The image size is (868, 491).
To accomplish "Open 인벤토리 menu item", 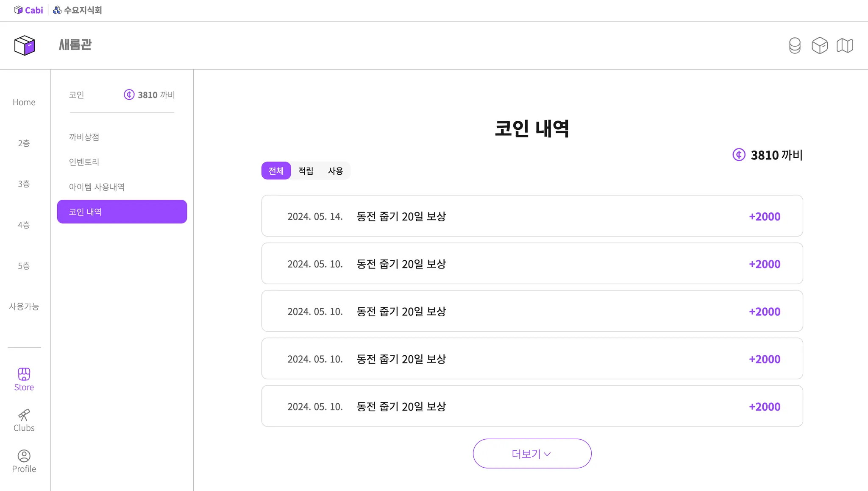I will [x=84, y=162].
